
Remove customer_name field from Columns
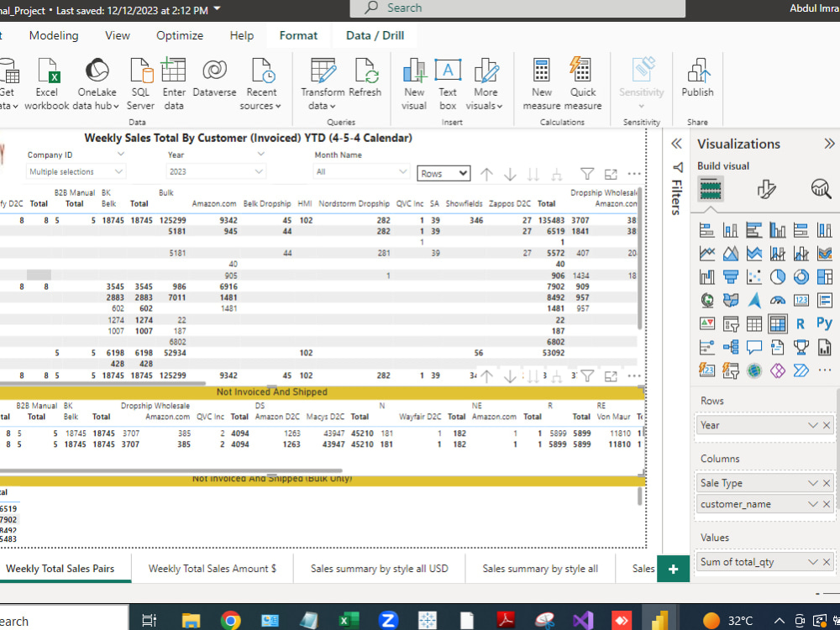tap(827, 504)
